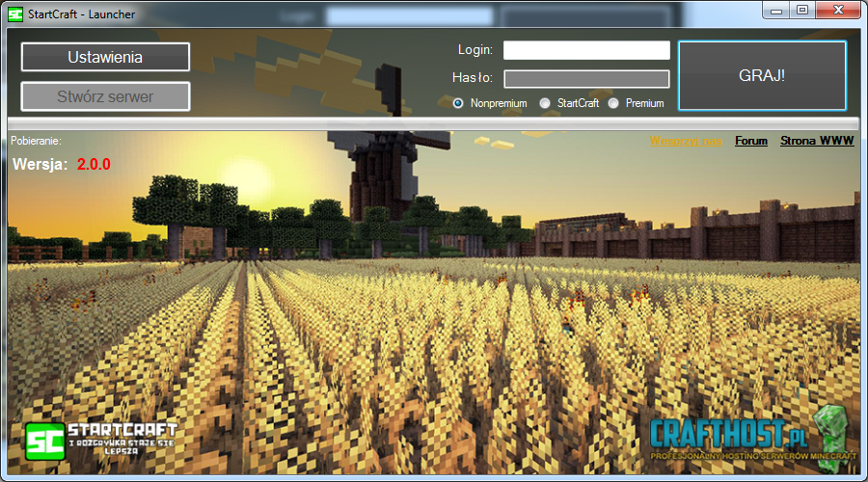Open the Strona WWW link
Image resolution: width=868 pixels, height=482 pixels.
817,141
